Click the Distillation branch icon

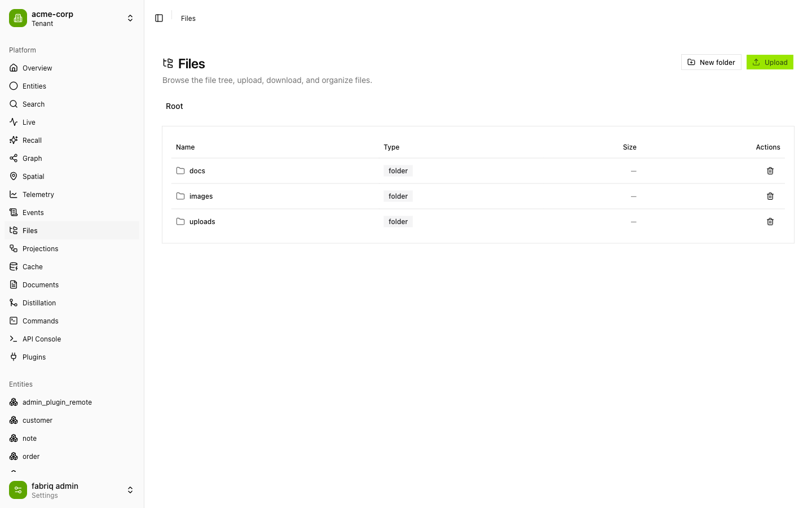point(14,303)
